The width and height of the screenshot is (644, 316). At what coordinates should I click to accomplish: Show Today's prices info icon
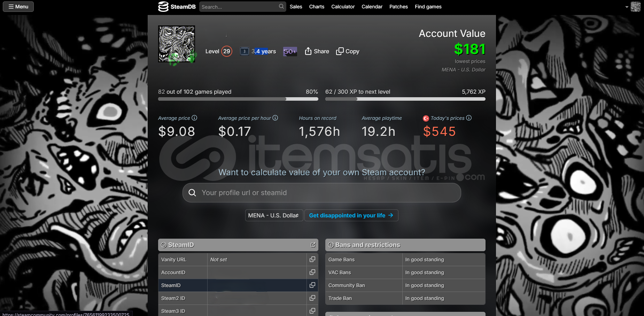point(469,118)
